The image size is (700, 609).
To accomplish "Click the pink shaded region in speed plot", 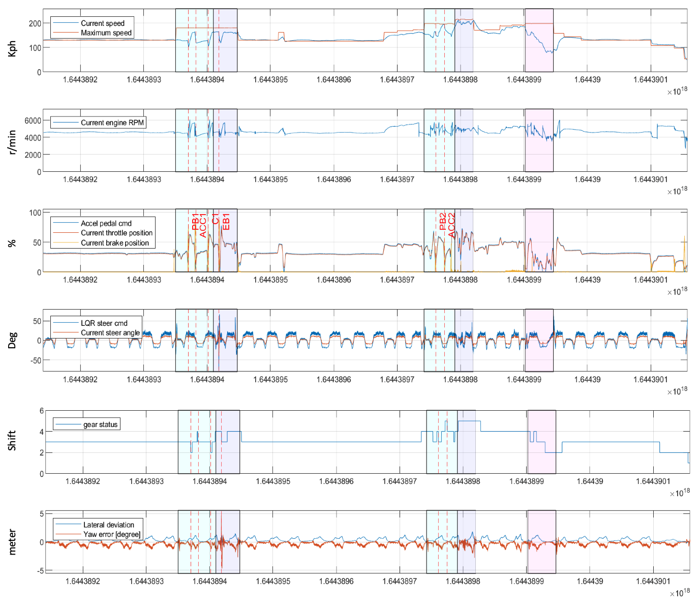I will coord(539,56).
